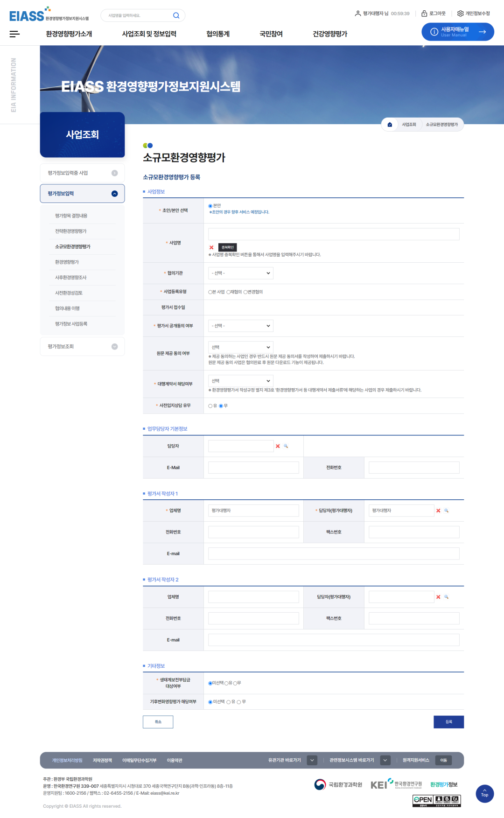Screen dimensions: 504x818
Task: Click the home icon in breadcrumb
Action: tap(390, 125)
